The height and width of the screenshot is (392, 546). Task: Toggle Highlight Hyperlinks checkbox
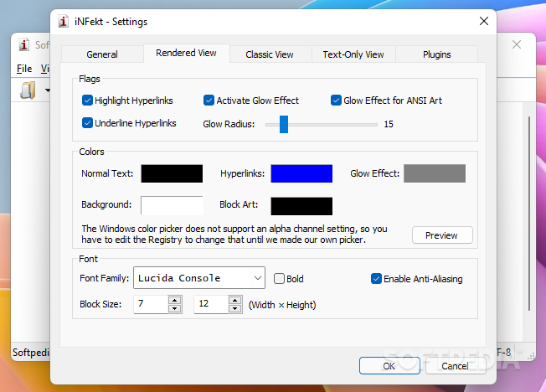click(x=87, y=101)
